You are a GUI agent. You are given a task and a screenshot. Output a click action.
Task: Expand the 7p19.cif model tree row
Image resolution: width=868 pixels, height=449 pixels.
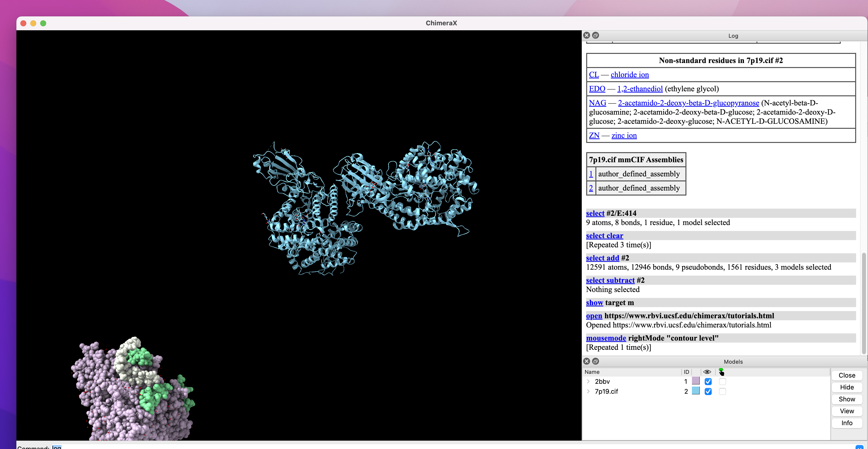point(588,391)
